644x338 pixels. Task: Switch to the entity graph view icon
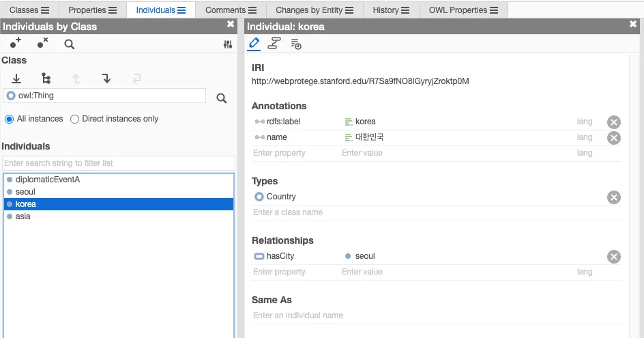tap(274, 44)
